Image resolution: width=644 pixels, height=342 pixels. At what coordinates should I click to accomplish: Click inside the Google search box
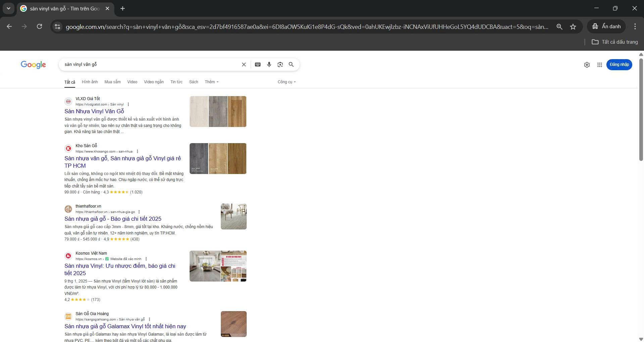click(x=151, y=65)
